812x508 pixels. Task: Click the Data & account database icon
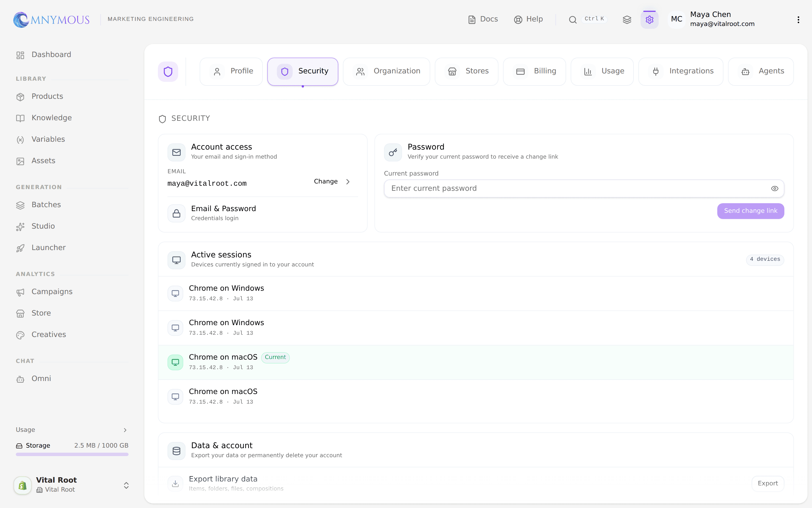(x=176, y=451)
